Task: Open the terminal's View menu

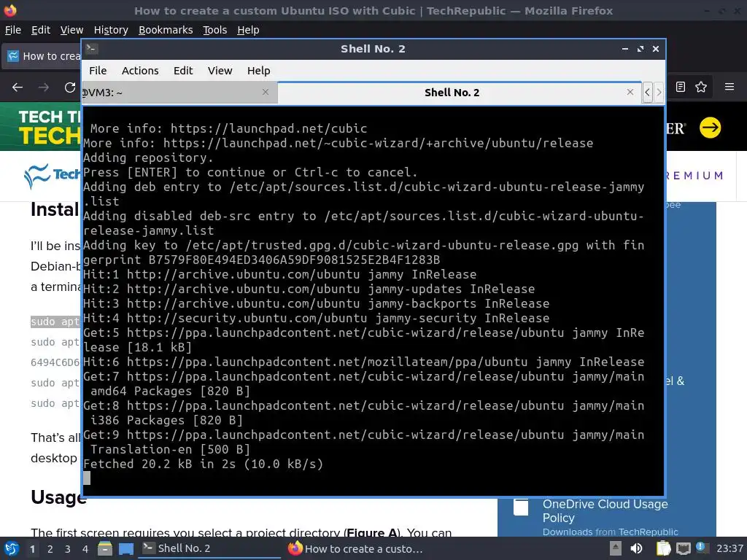Action: point(220,71)
